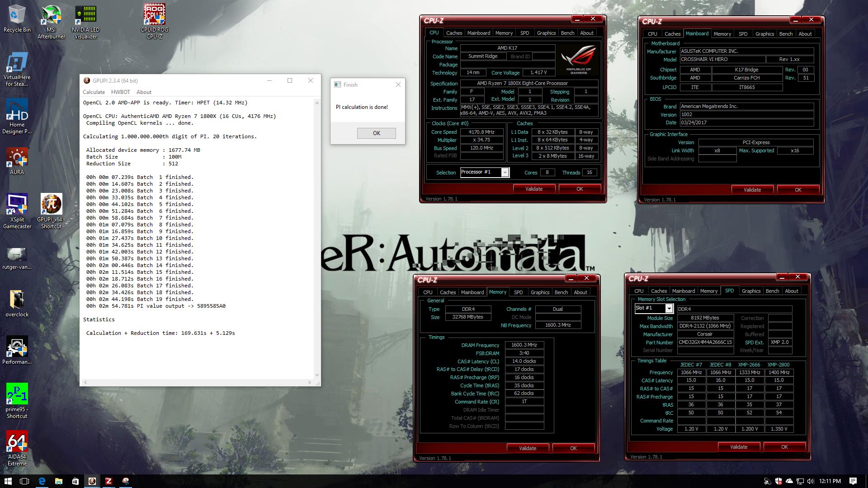Viewport: 868px width, 488px height.
Task: Expand the Slot #1 memory slot dropdown
Action: pos(669,308)
